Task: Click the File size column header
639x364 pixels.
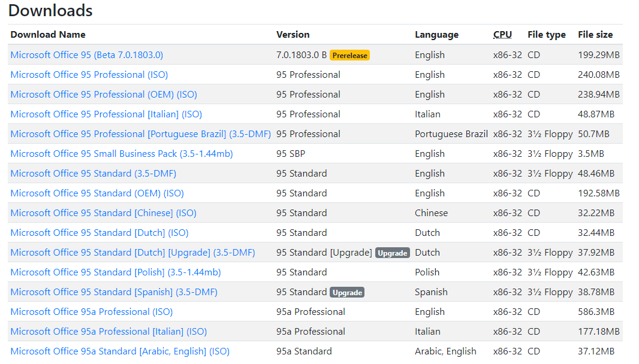Action: pos(595,35)
